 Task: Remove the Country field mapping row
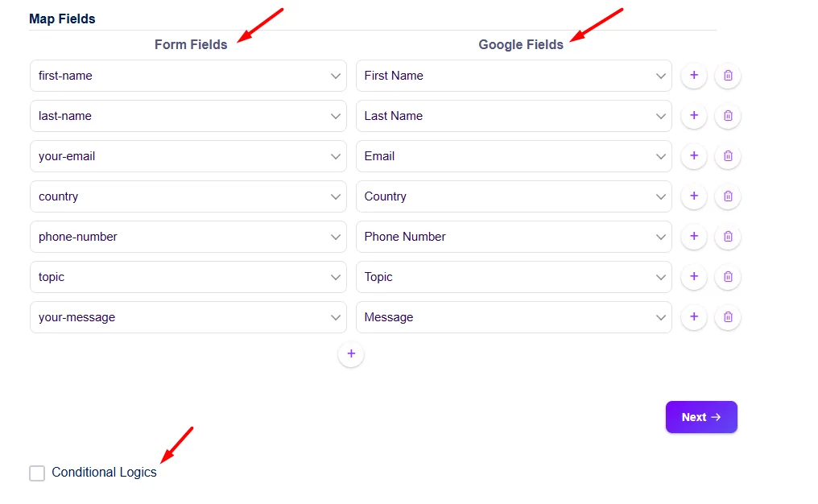click(728, 196)
